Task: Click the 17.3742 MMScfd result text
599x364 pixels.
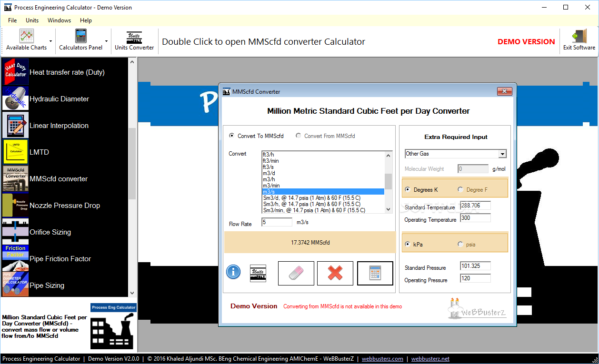Action: click(x=310, y=243)
